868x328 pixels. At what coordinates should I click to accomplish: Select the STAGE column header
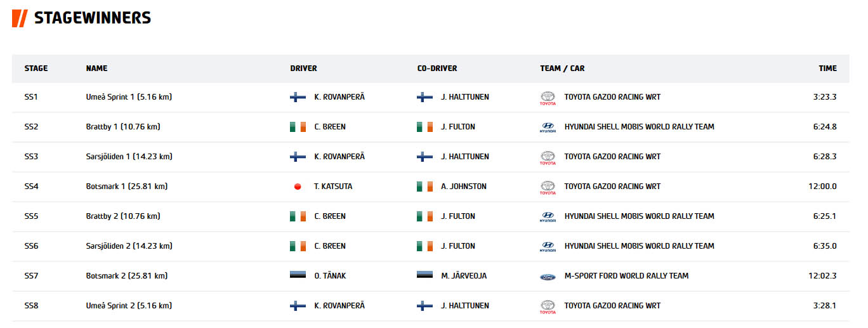[x=36, y=69]
